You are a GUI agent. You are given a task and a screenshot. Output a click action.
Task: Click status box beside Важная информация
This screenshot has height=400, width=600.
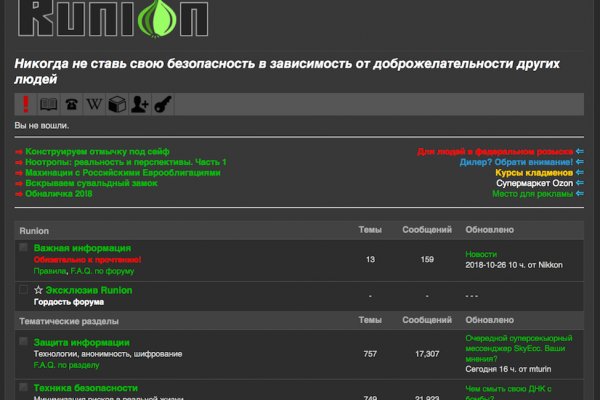(x=24, y=247)
